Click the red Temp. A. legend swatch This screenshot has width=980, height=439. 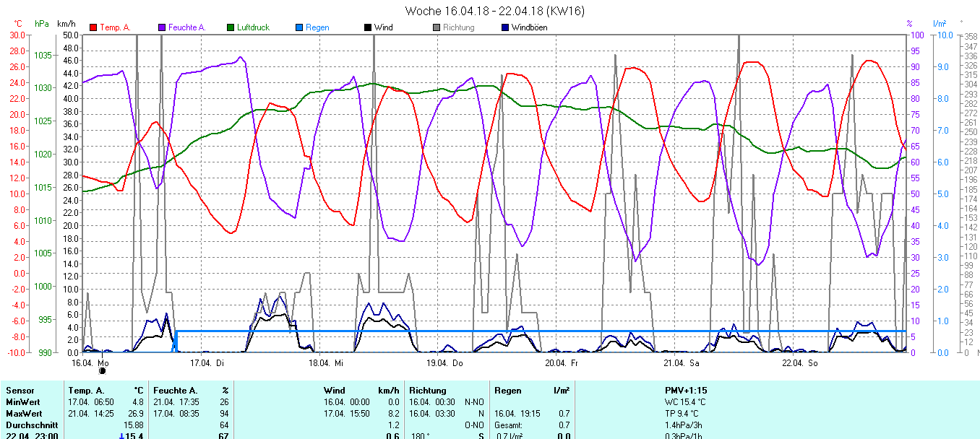(x=93, y=27)
